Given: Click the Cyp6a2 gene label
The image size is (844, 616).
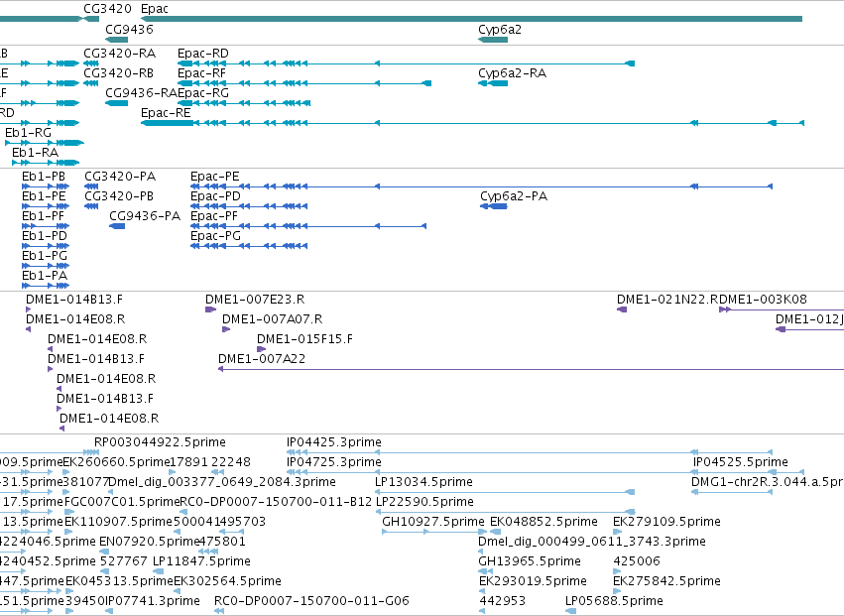Looking at the screenshot, I should point(500,29).
